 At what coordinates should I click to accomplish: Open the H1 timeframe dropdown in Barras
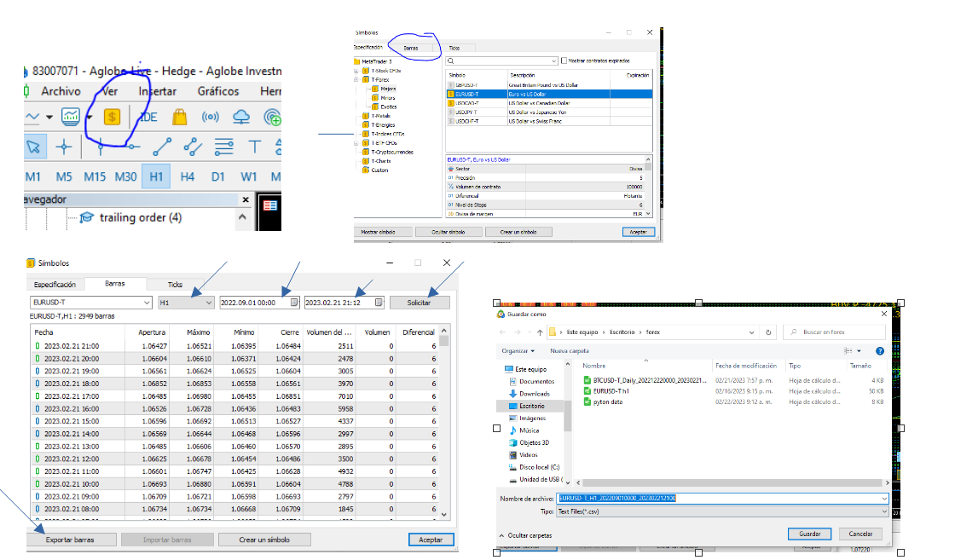pyautogui.click(x=208, y=303)
